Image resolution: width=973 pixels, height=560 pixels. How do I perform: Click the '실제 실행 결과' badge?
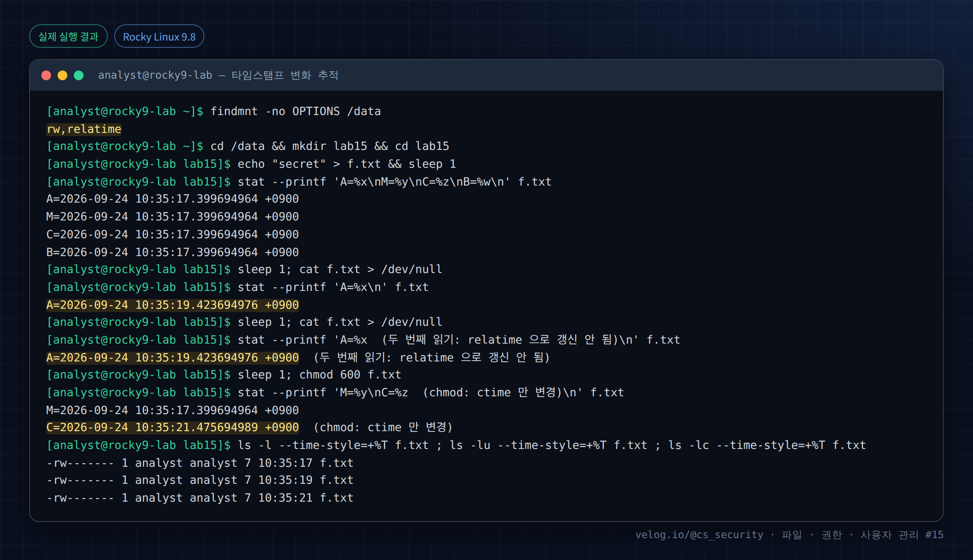pos(69,36)
